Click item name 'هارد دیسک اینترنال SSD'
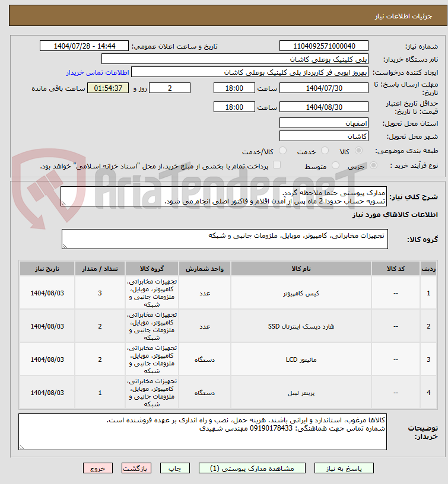Image resolution: width=448 pixels, height=484 pixels. [x=301, y=326]
